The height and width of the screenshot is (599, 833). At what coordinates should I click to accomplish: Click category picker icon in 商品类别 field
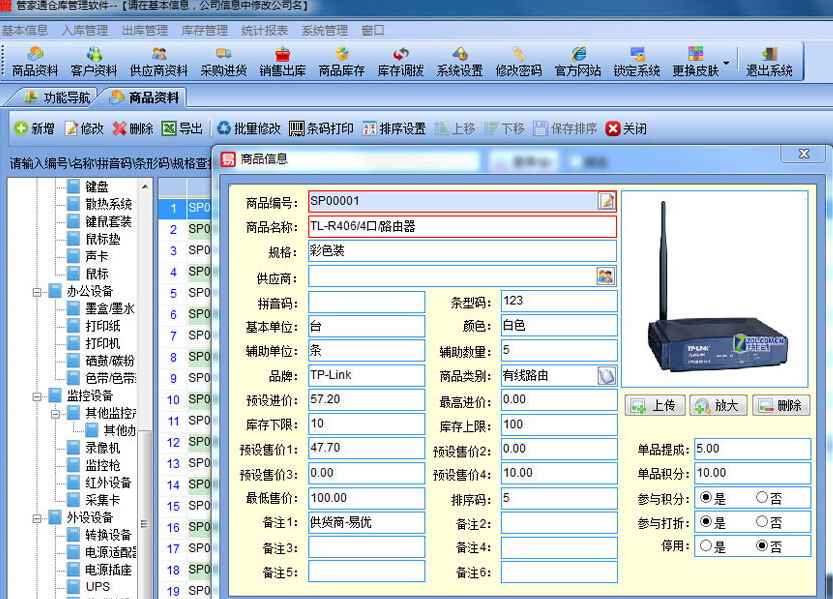[x=606, y=375]
